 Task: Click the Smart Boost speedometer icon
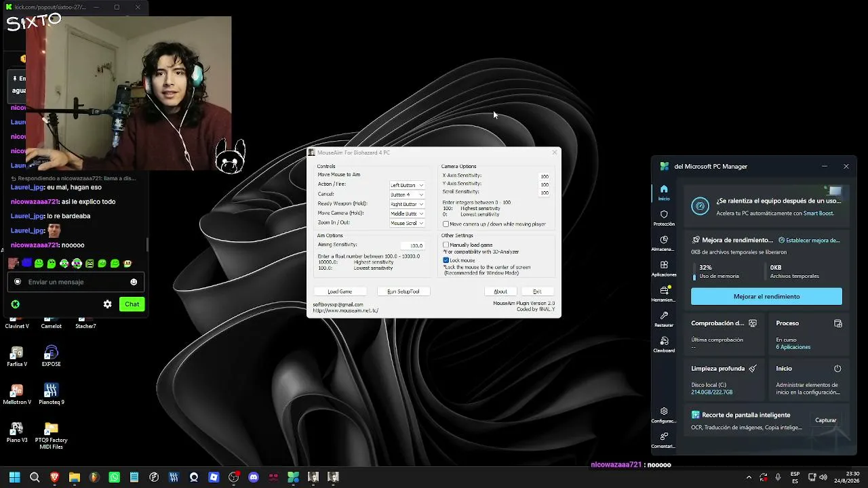point(701,206)
